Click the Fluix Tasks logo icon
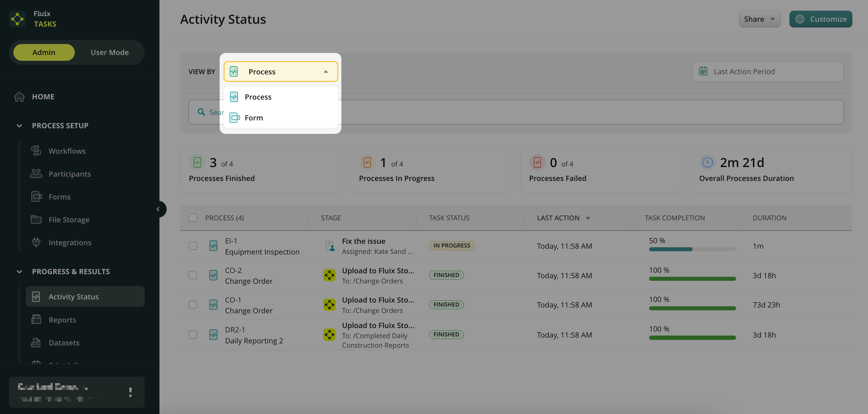Viewport: 868px width, 414px height. click(x=17, y=19)
